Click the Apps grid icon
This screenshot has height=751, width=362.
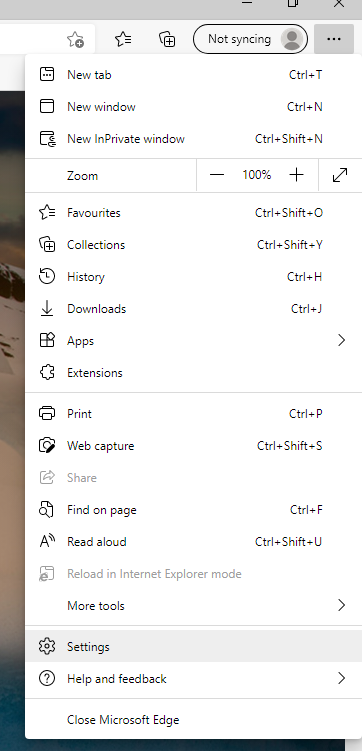coord(47,341)
